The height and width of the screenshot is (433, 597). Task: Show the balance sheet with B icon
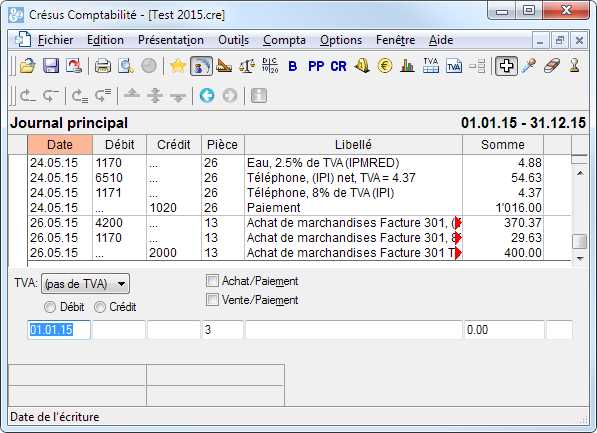point(292,66)
